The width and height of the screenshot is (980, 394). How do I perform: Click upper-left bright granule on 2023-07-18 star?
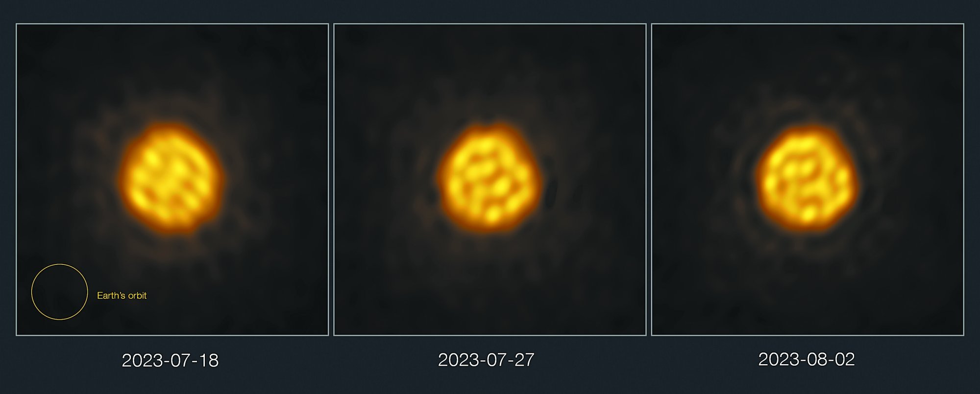152,158
